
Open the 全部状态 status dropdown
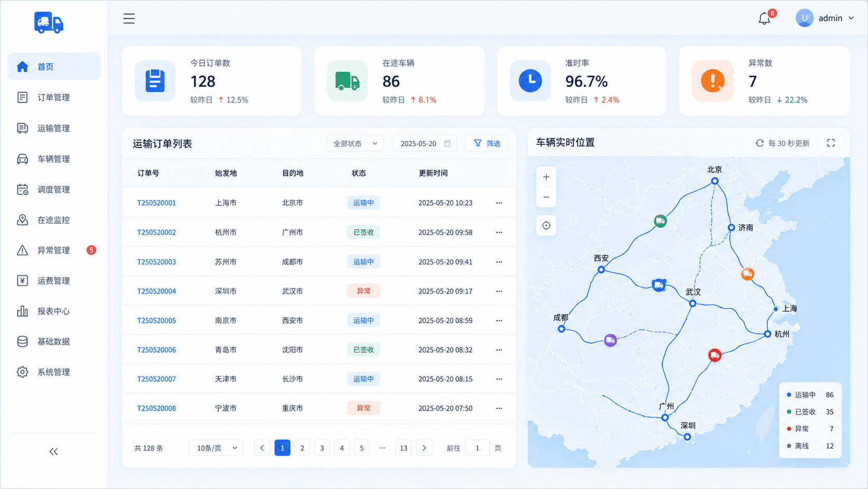coord(355,143)
